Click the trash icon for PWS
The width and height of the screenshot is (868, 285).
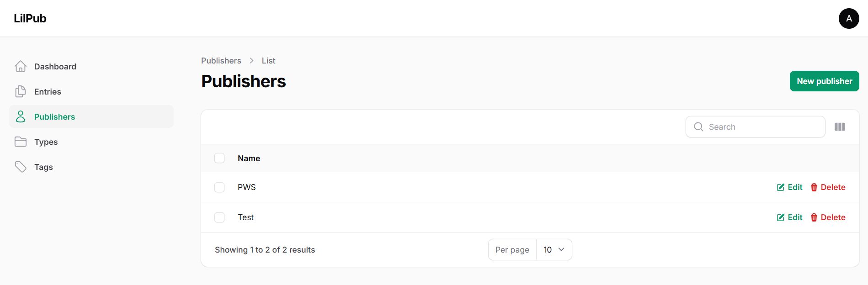(x=814, y=187)
